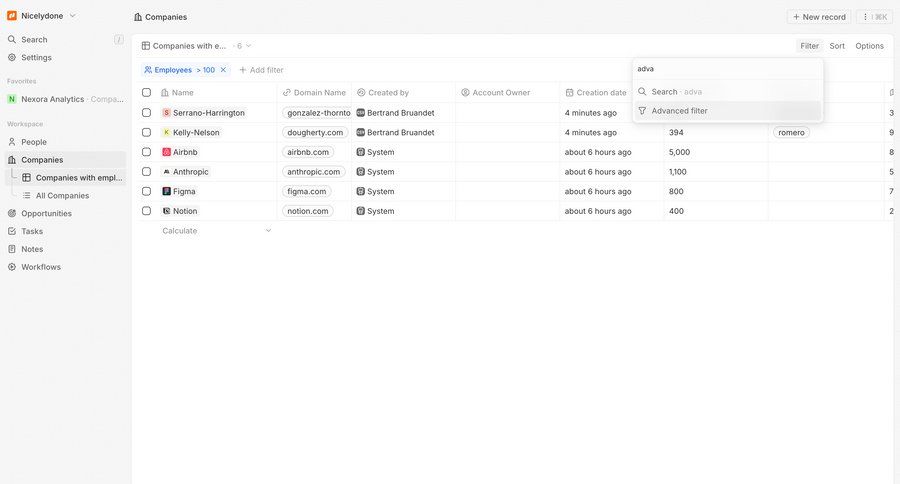Image resolution: width=900 pixels, height=484 pixels.
Task: Click the New record button
Action: (x=819, y=17)
